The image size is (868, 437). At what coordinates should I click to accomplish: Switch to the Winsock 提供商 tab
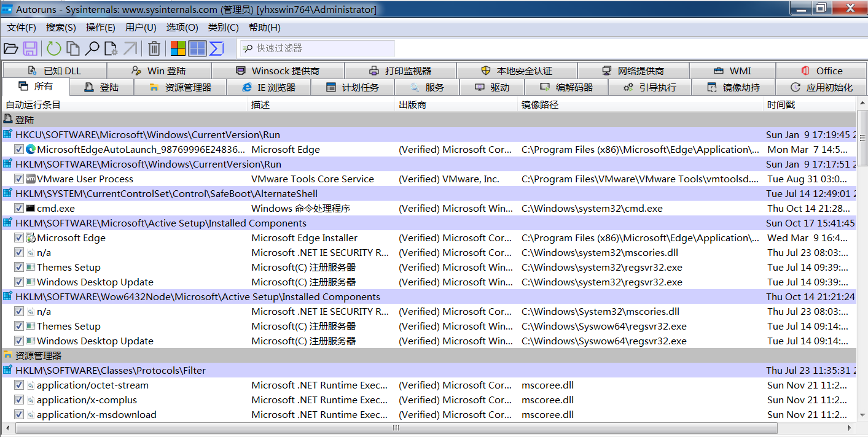(278, 71)
